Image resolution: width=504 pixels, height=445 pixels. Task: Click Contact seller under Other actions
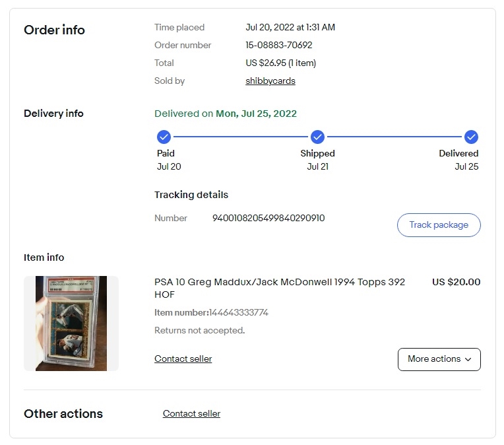191,413
